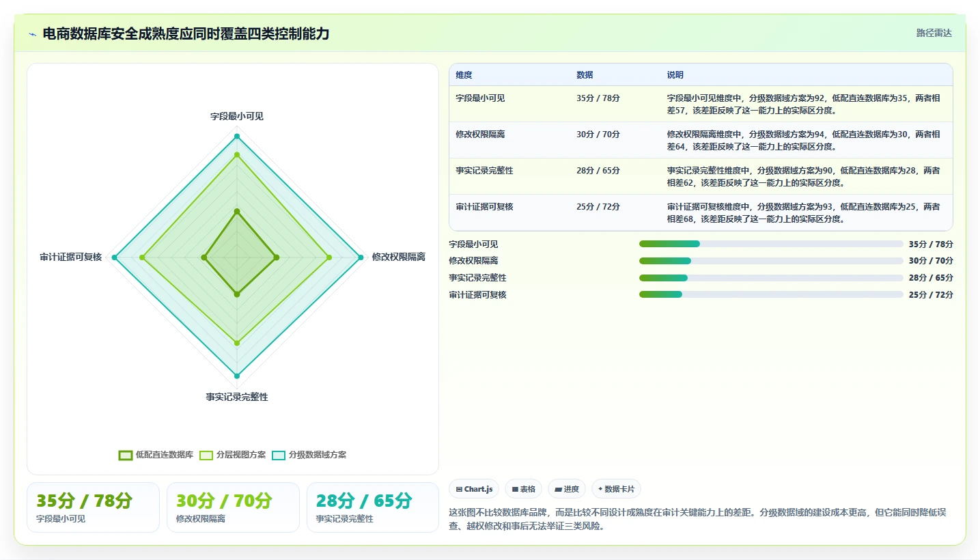The width and height of the screenshot is (980, 560).
Task: Click the 进度 chip
Action: coord(567,489)
